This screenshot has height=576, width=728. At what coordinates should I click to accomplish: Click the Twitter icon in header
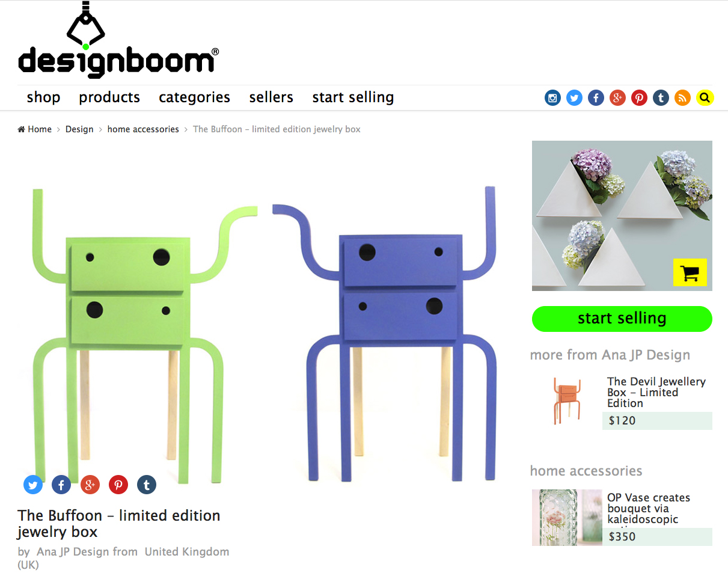pos(574,97)
